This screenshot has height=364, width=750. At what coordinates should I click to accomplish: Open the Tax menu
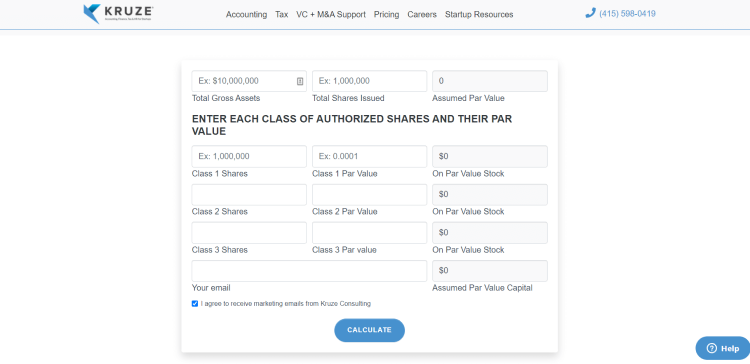point(282,15)
